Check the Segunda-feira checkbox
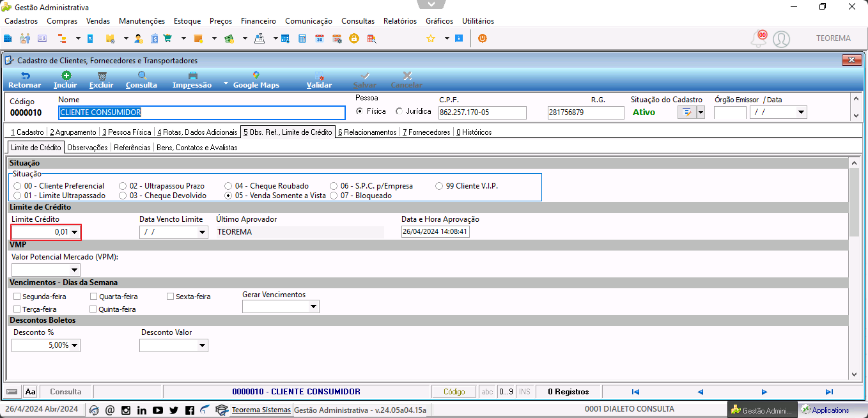 (x=17, y=297)
